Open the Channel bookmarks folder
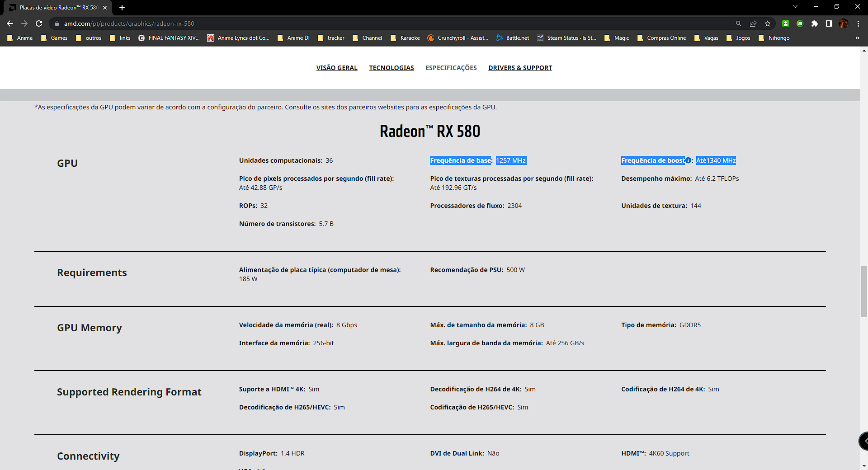868x470 pixels. coord(367,38)
